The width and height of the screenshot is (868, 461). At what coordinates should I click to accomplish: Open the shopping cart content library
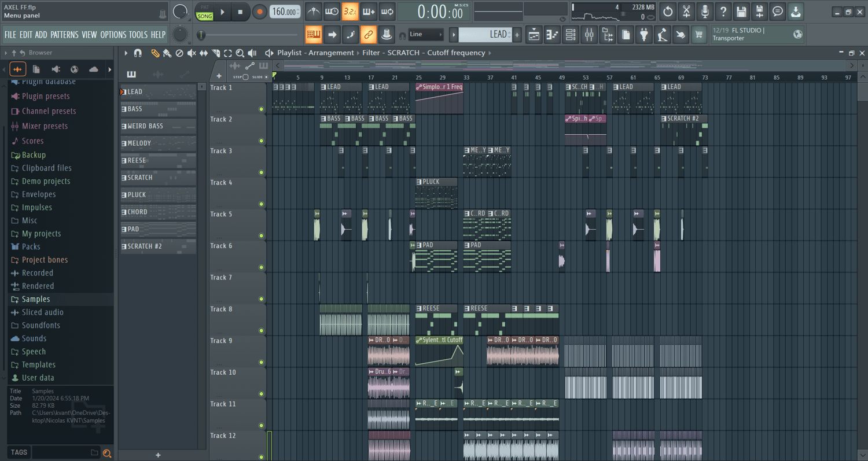coord(699,35)
